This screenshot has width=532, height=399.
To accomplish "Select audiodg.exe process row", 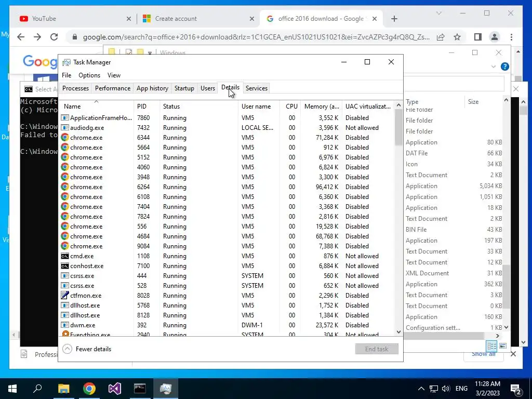I will click(227, 128).
